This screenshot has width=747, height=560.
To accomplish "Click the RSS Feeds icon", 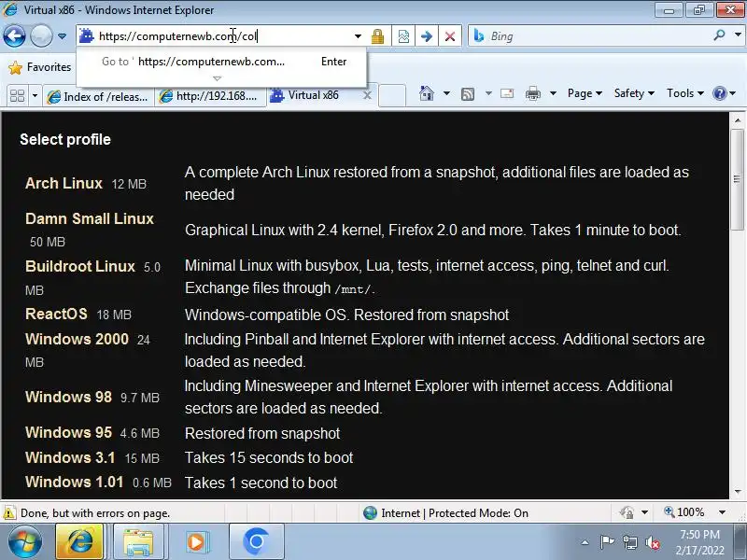I will 468,94.
